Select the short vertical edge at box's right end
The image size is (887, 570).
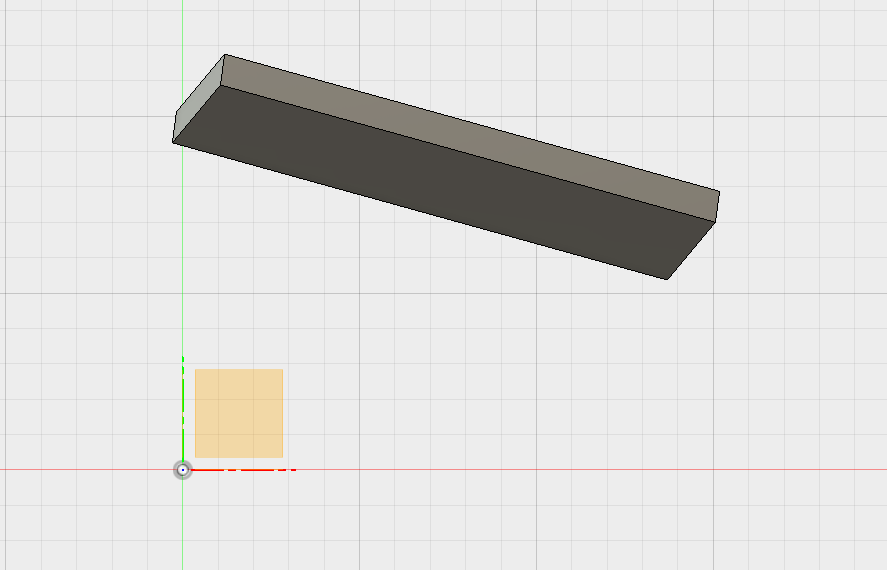click(717, 207)
